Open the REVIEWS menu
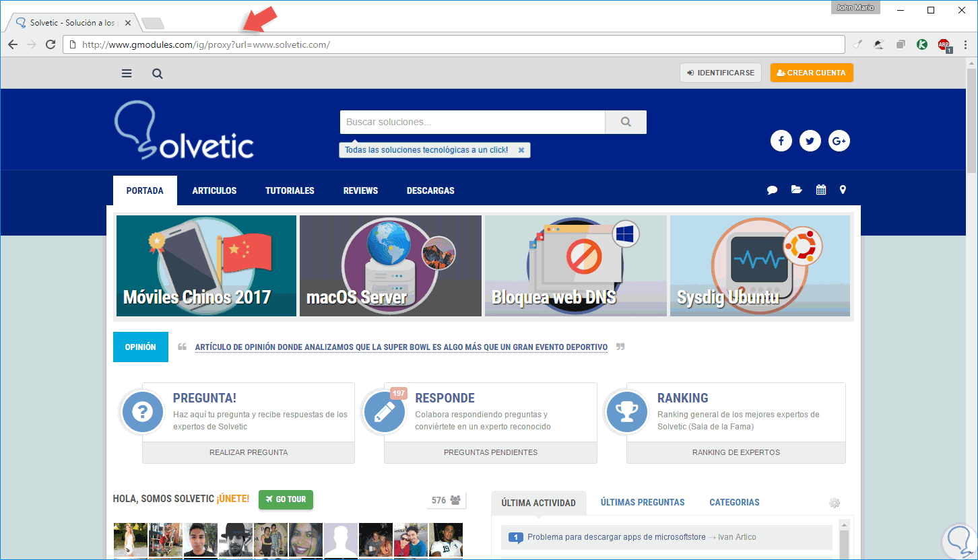Image resolution: width=978 pixels, height=560 pixels. (x=360, y=190)
